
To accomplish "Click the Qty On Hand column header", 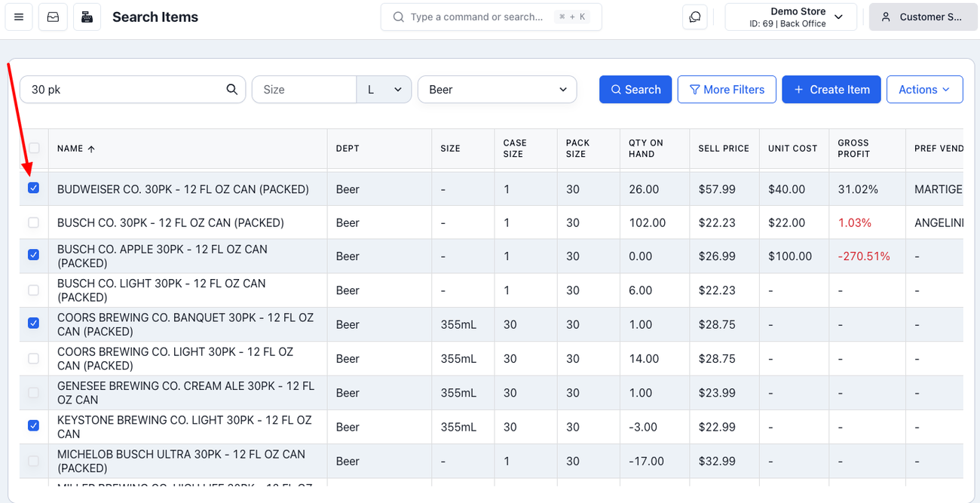I will (x=645, y=148).
